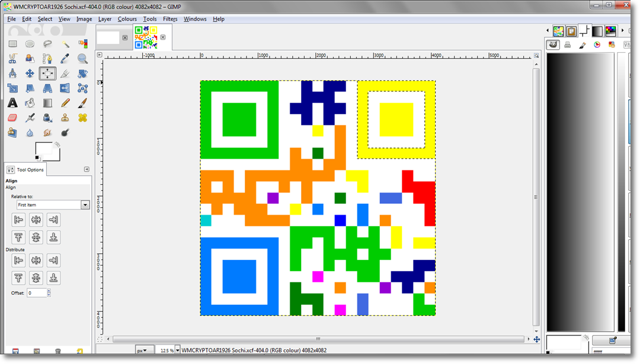Toggle Quick Mask at canvas bottom-left corner
640x364 pixels.
(100, 339)
